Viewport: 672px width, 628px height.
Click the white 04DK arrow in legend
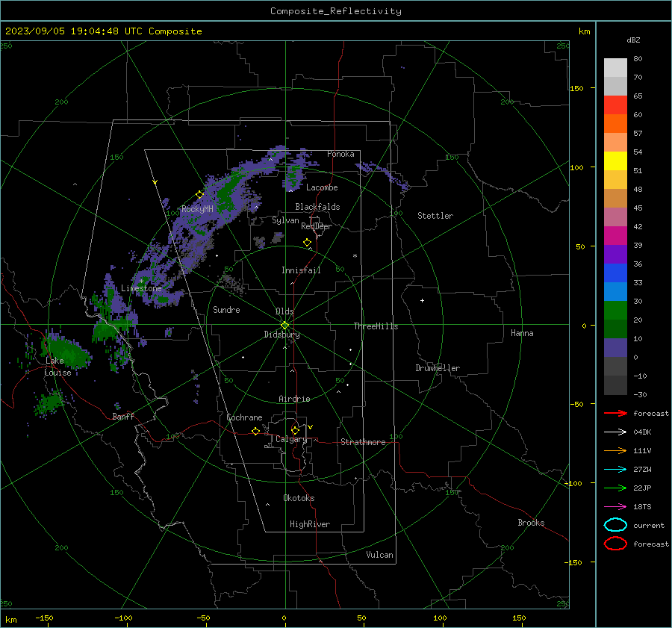click(615, 432)
